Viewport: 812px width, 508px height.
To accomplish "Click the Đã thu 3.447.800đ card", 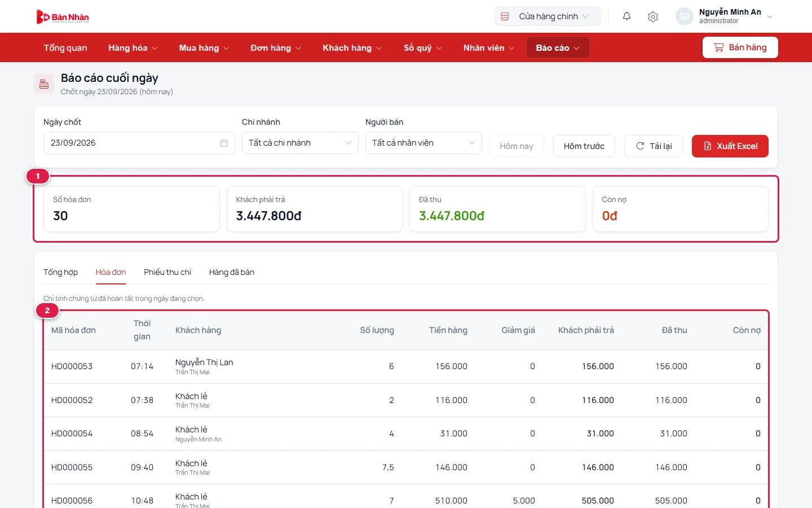I will tap(497, 209).
